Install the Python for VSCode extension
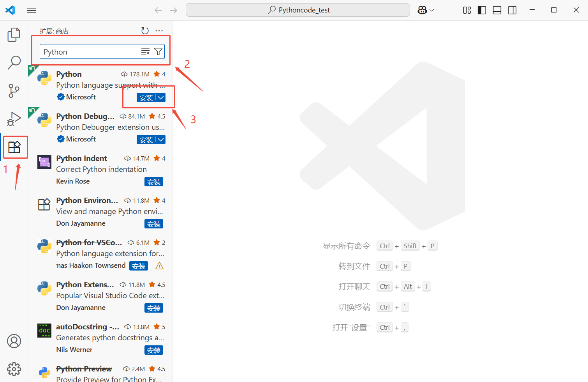 point(139,266)
